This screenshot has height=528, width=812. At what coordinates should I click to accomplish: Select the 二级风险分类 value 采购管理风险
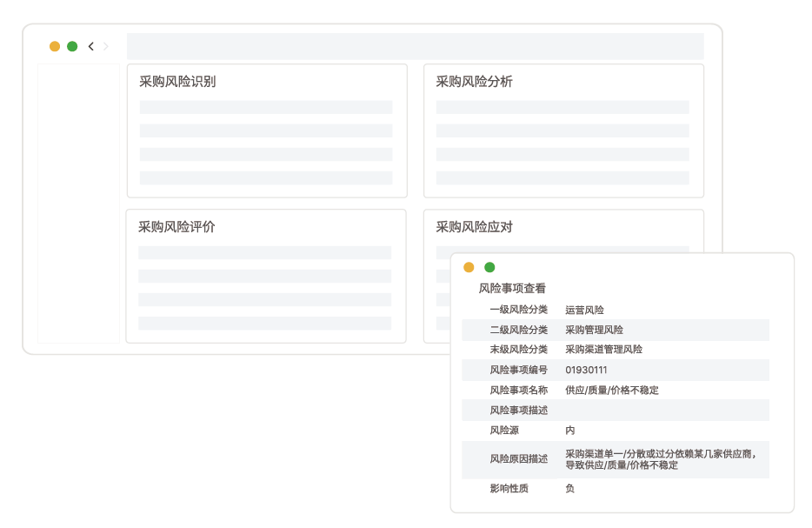coord(594,330)
